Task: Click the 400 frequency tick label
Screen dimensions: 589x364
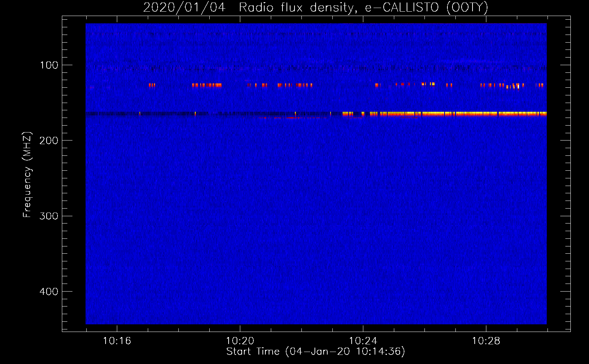Action: tap(49, 292)
